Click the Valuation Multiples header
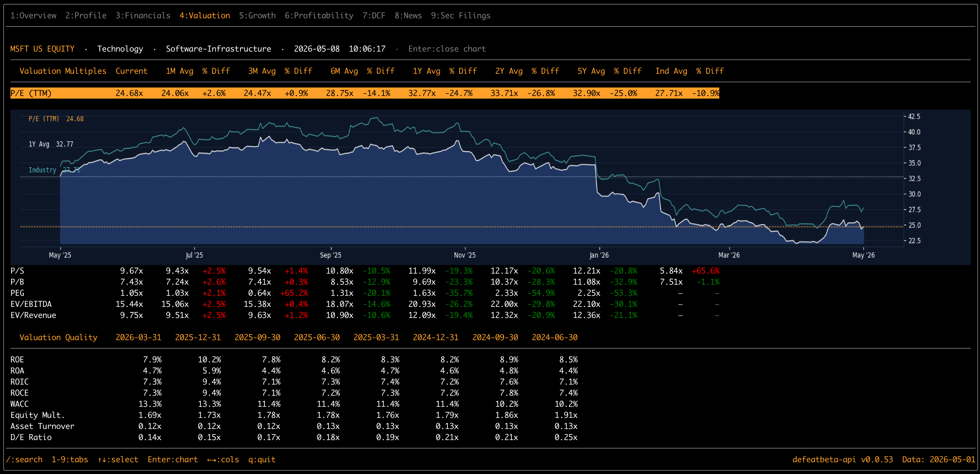980x474 pixels. (x=63, y=71)
